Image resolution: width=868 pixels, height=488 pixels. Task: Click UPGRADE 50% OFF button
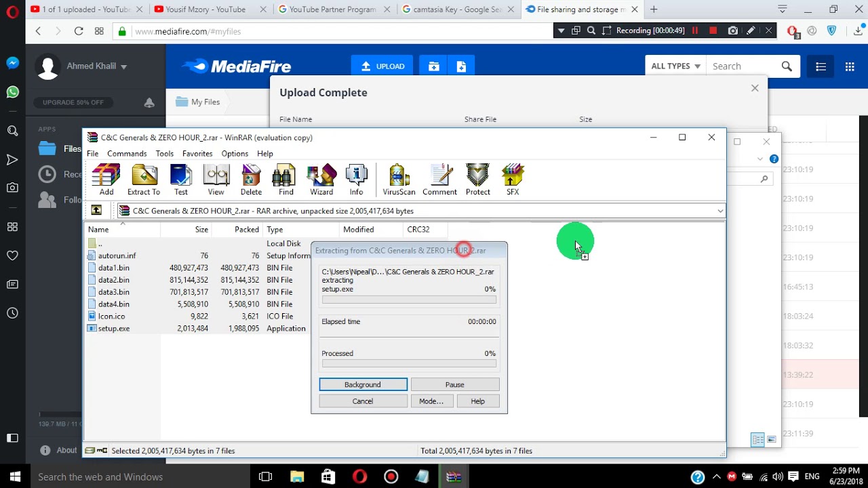(73, 102)
